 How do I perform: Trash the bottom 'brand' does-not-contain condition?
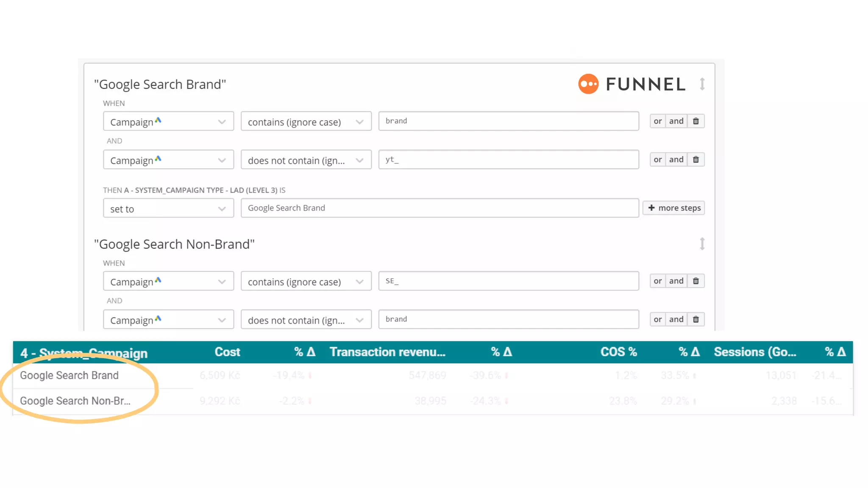click(x=696, y=319)
